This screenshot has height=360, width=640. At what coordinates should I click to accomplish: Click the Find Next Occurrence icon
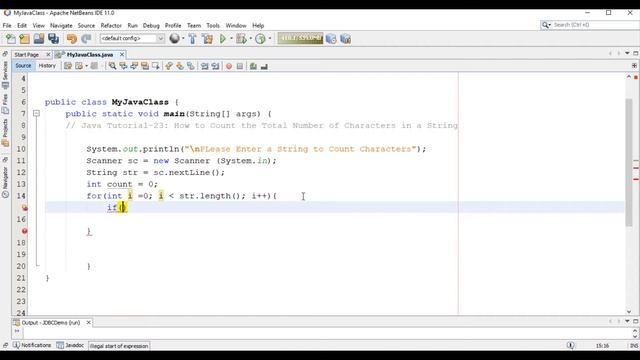click(134, 66)
